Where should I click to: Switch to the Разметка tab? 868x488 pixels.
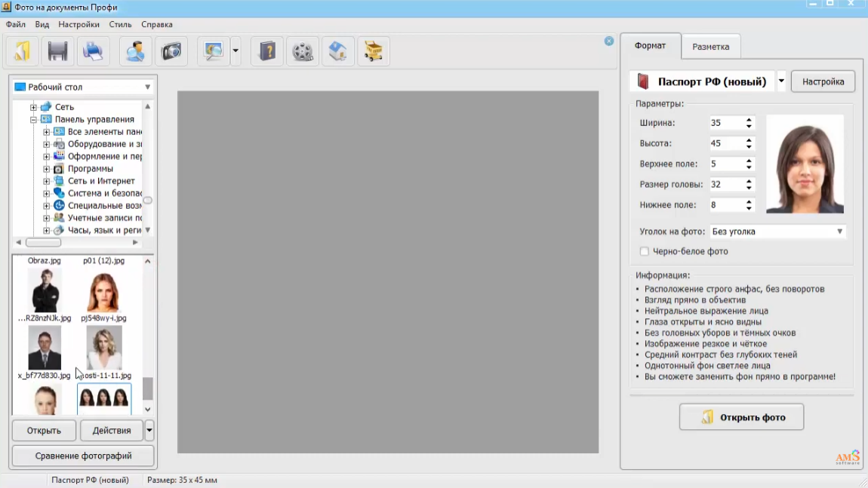pyautogui.click(x=711, y=47)
